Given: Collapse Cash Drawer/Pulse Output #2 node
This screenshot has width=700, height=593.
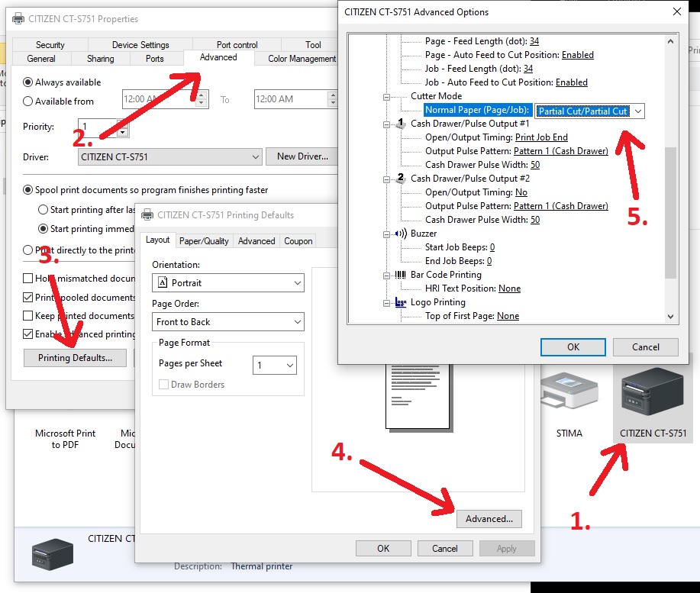Looking at the screenshot, I should click(386, 179).
